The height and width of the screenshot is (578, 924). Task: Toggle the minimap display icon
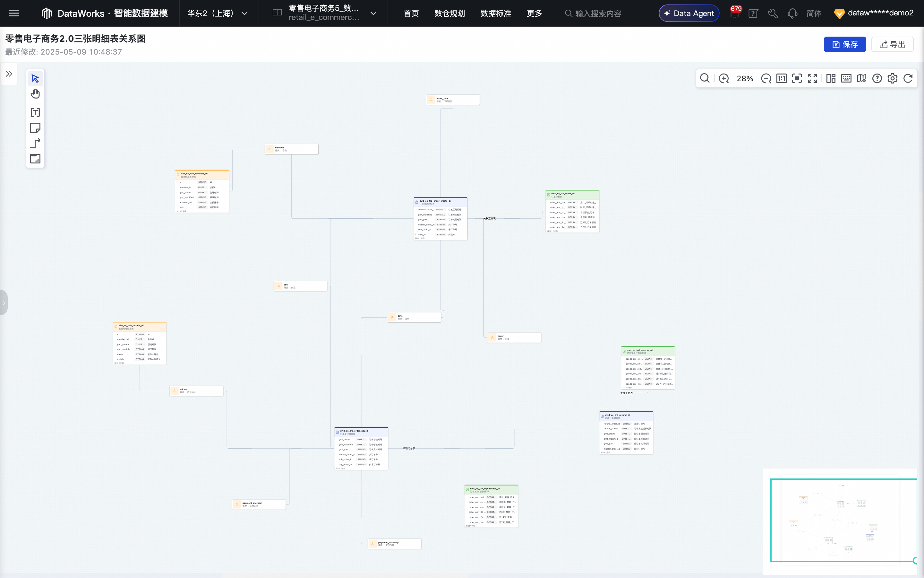pyautogui.click(x=862, y=78)
